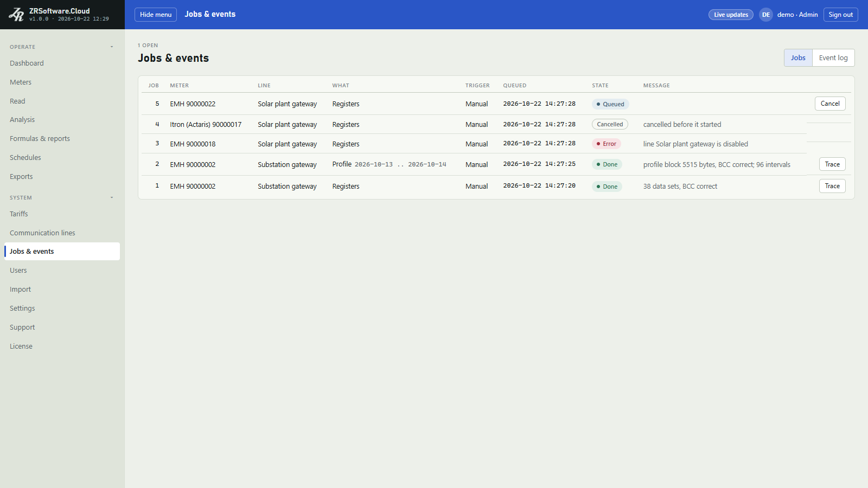Image resolution: width=868 pixels, height=488 pixels.
Task: Open Formulas & reports
Action: 62,139
